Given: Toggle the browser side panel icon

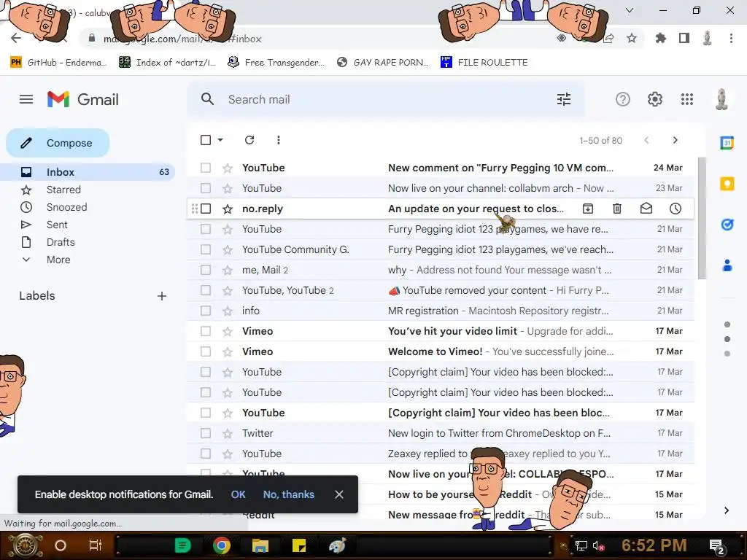Looking at the screenshot, I should click(684, 38).
